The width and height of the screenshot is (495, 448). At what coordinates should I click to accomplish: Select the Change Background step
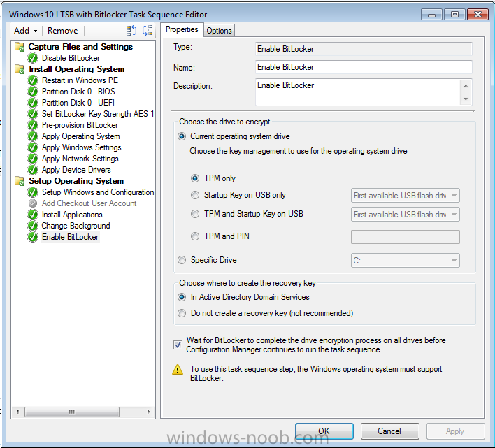[x=76, y=226]
